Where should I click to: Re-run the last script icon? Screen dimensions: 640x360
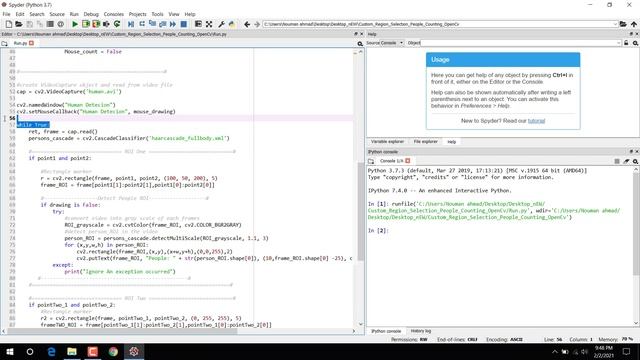117,24
